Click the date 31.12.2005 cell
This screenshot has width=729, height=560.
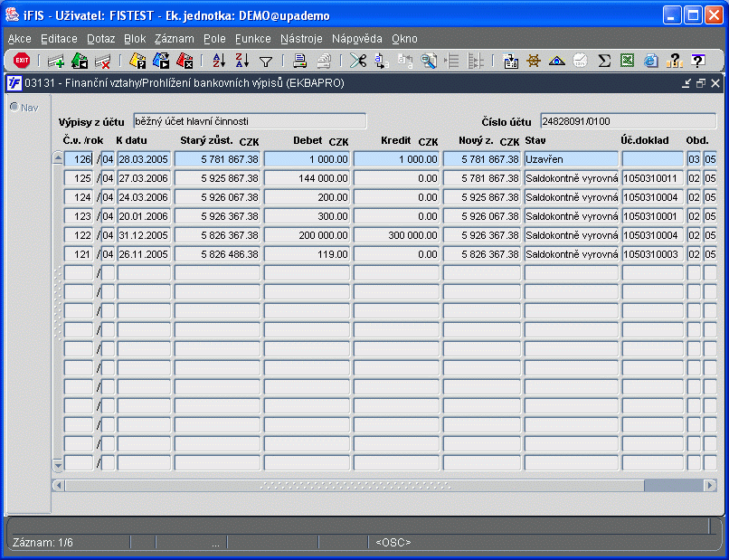pyautogui.click(x=144, y=235)
